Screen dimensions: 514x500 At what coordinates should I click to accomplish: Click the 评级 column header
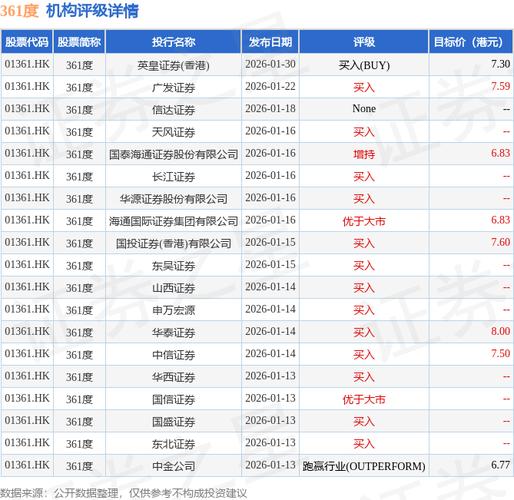coord(364,42)
